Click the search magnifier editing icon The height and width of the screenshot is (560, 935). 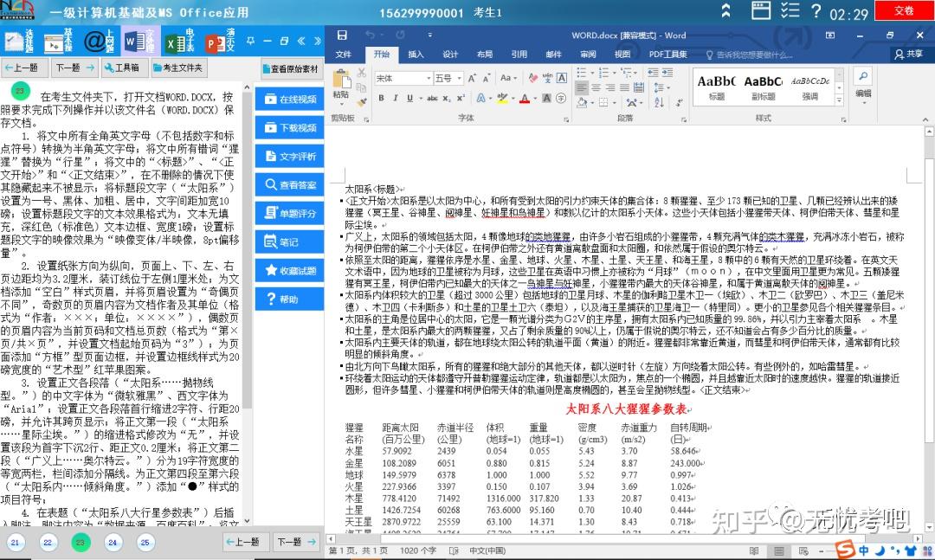tap(863, 76)
